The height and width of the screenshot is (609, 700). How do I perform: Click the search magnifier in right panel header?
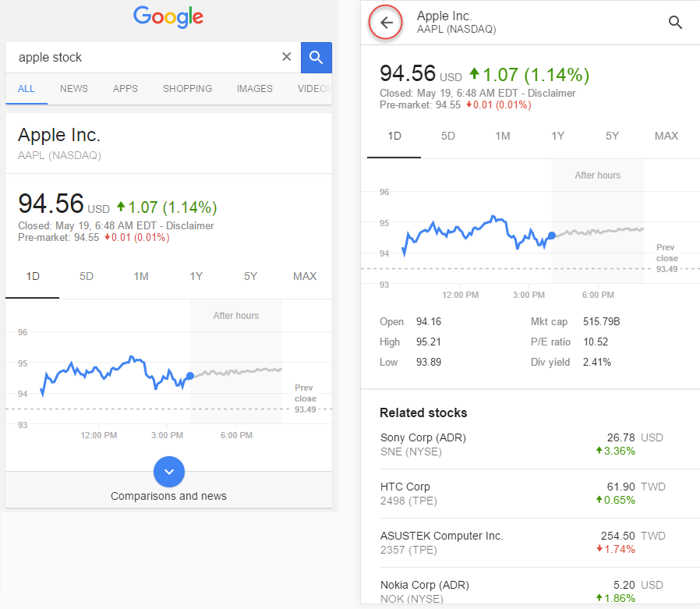point(676,23)
